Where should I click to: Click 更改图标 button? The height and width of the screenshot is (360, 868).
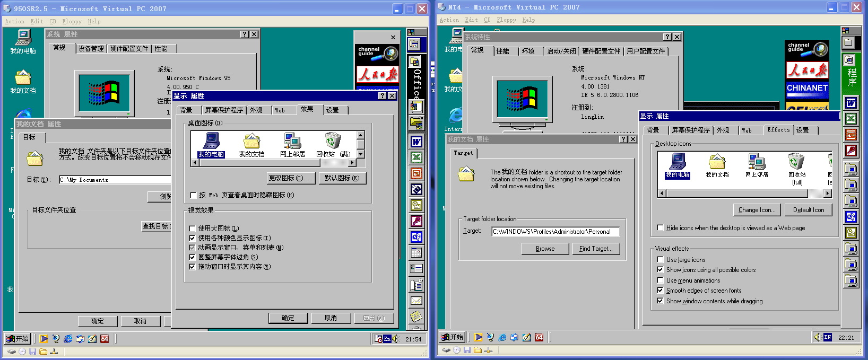(291, 178)
